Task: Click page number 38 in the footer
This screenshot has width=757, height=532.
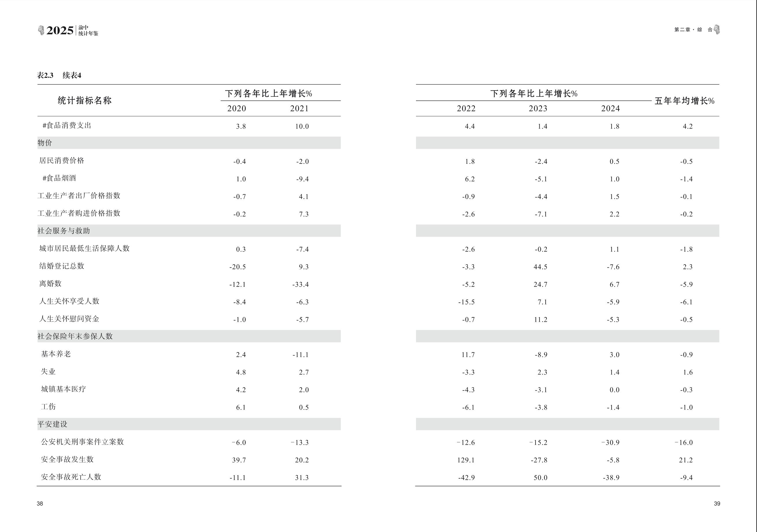Action: coord(40,504)
